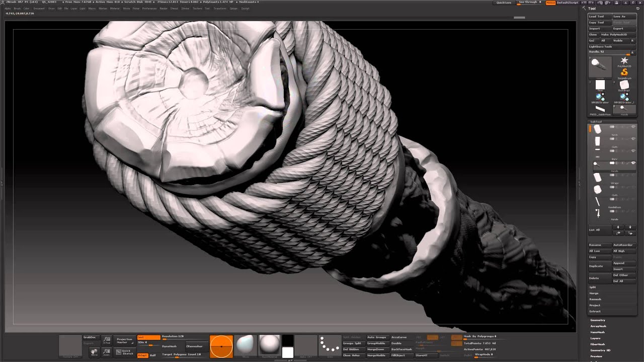Viewport: 644px width, 362px height.
Task: Toggle eye visibility of second subtool
Action: 633,139
